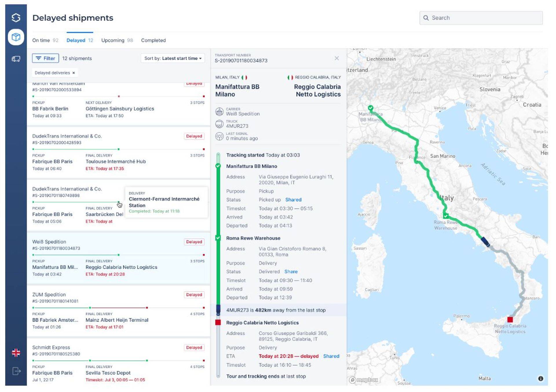Click the red destination marker on map
Image resolution: width=556 pixels, height=392 pixels.
510,319
